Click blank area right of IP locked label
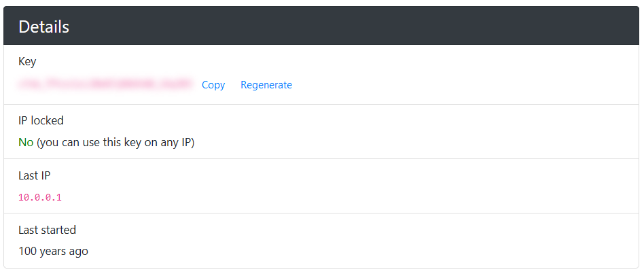Viewport: 644px width, 274px height. 340,120
